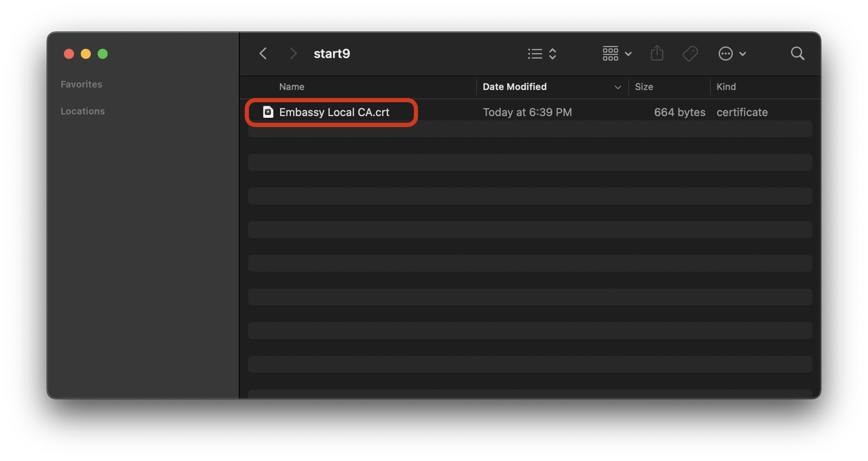Expand the chevron next to Action menu
868x461 pixels.
click(x=743, y=54)
